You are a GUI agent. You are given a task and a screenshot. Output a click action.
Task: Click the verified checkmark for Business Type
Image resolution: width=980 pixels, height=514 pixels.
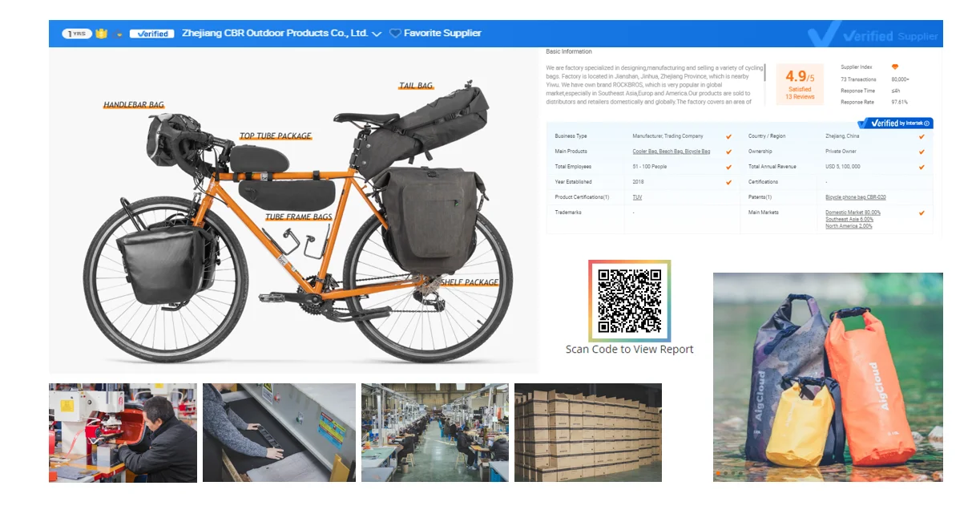pos(728,136)
